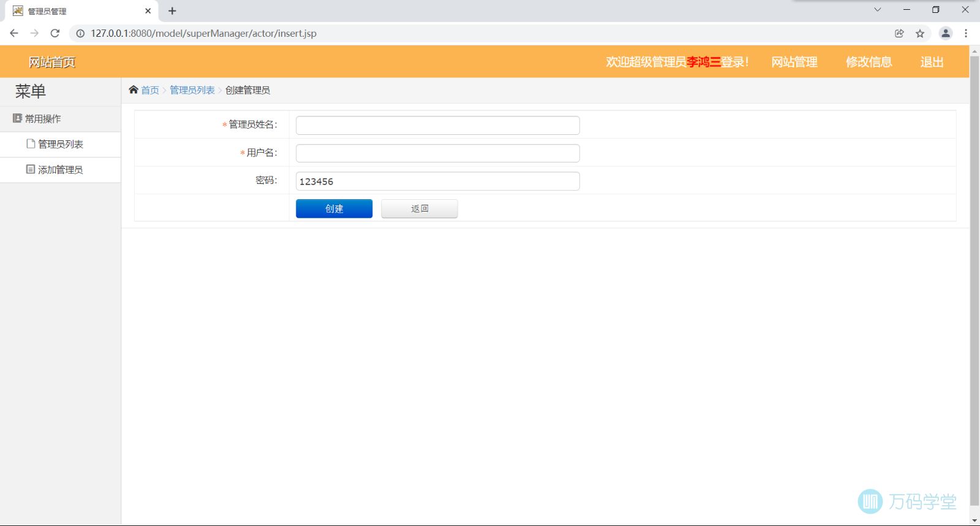
Task: Minimize the browser window
Action: point(907,10)
